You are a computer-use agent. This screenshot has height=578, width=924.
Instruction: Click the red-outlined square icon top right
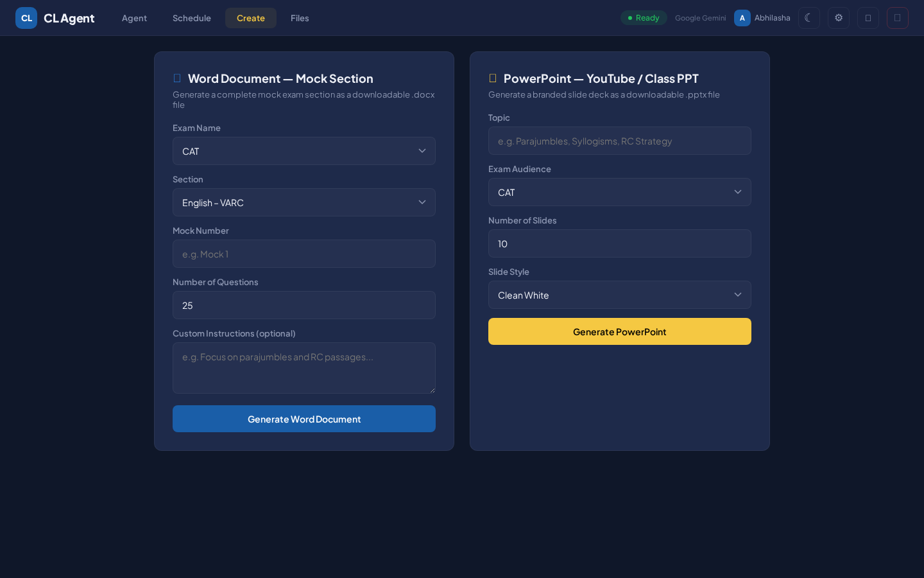point(897,18)
